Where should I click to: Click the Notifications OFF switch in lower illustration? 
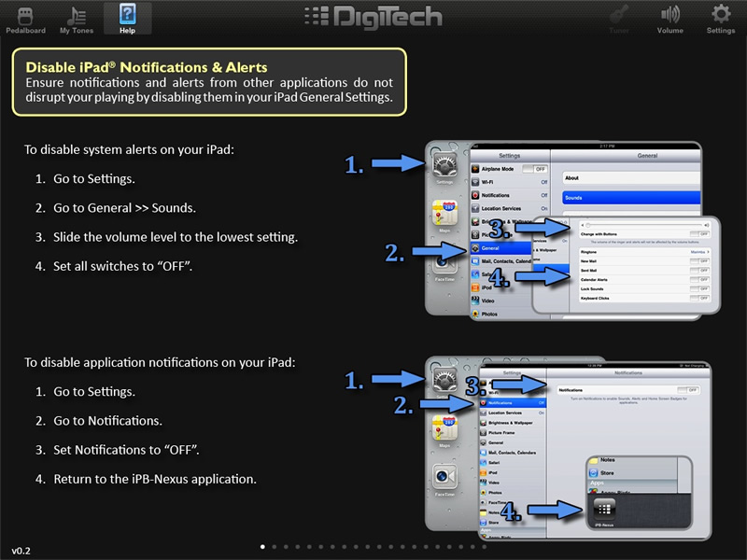point(688,390)
